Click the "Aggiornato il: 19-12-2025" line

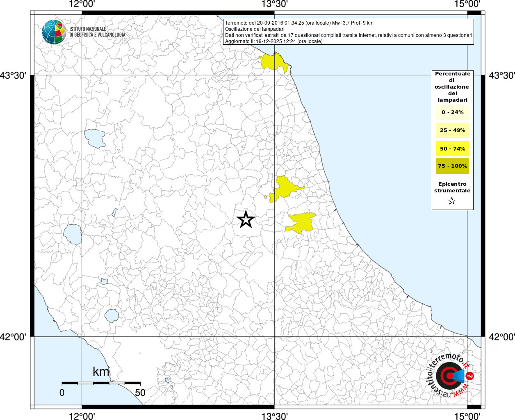click(x=274, y=41)
